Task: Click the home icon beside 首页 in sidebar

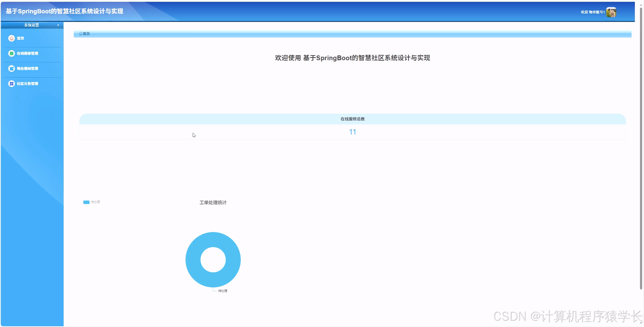Action: point(12,38)
